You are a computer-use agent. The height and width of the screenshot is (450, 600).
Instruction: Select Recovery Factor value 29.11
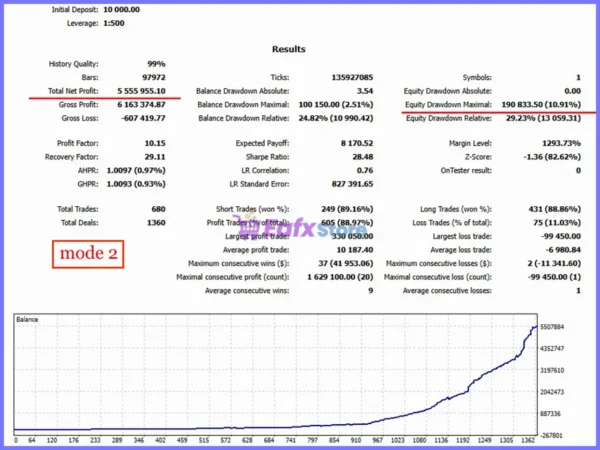click(155, 157)
